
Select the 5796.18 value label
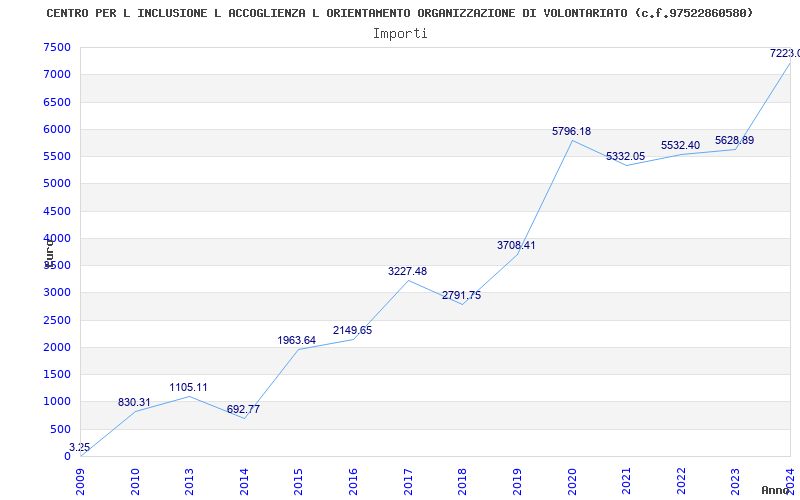coord(571,131)
